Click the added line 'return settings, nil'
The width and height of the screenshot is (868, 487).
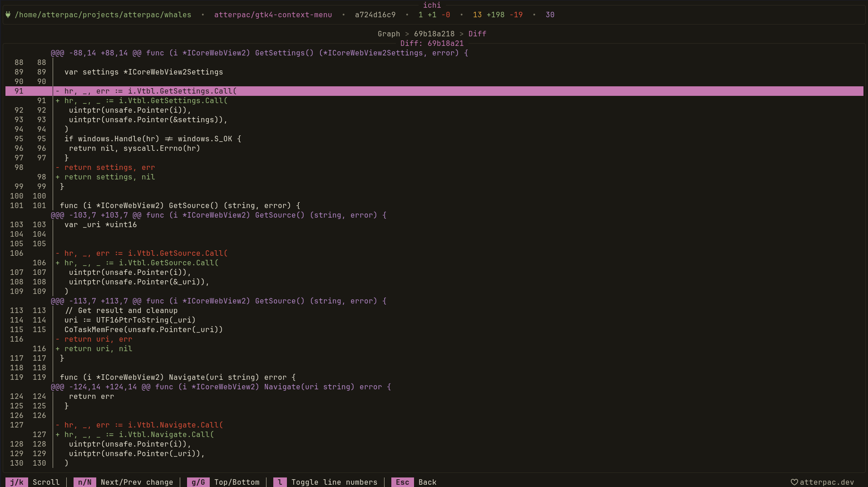point(105,177)
